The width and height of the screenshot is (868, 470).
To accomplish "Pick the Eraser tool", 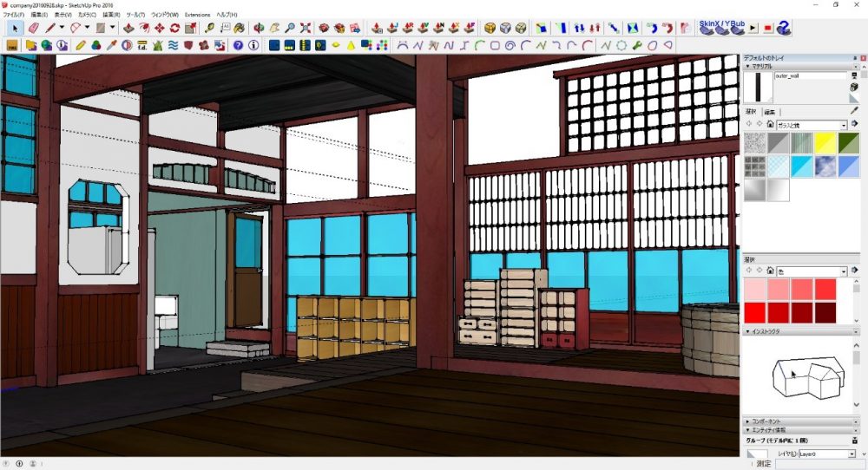I will [x=33, y=29].
